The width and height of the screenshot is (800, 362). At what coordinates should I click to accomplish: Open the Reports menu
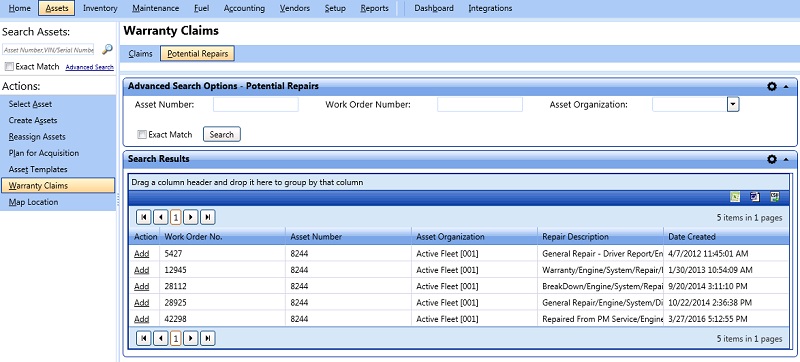374,8
